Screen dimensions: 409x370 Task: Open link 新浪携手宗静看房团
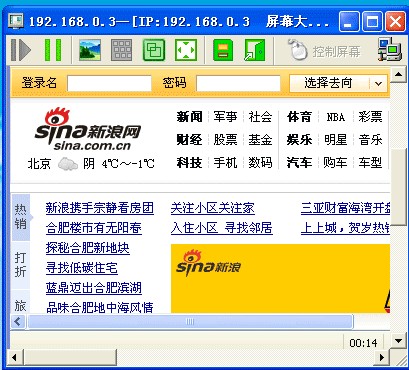coord(100,208)
